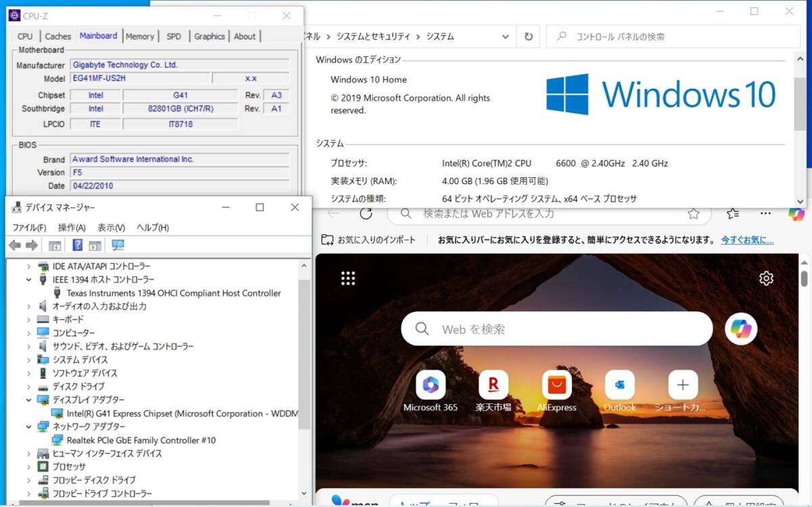Open ファイル(F) menu in Device Manager
The height and width of the screenshot is (507, 812).
29,227
